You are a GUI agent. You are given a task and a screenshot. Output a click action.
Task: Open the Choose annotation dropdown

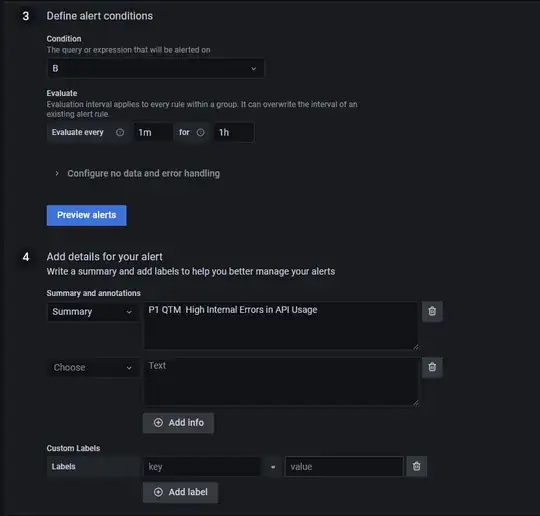pos(93,368)
